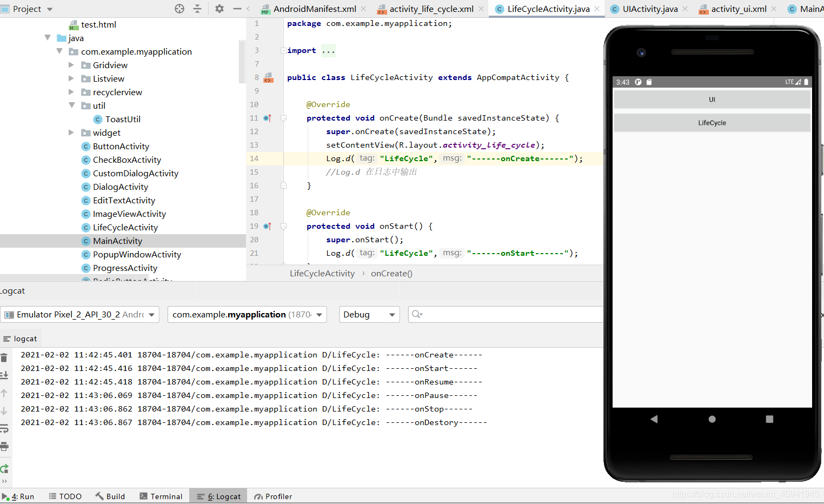
Task: Collapse the com.example.myapplication package
Action: [x=59, y=51]
